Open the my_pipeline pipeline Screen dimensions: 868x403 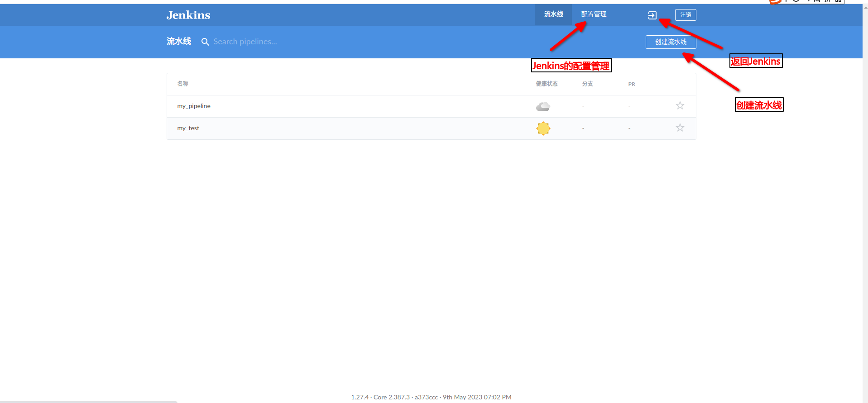point(194,106)
